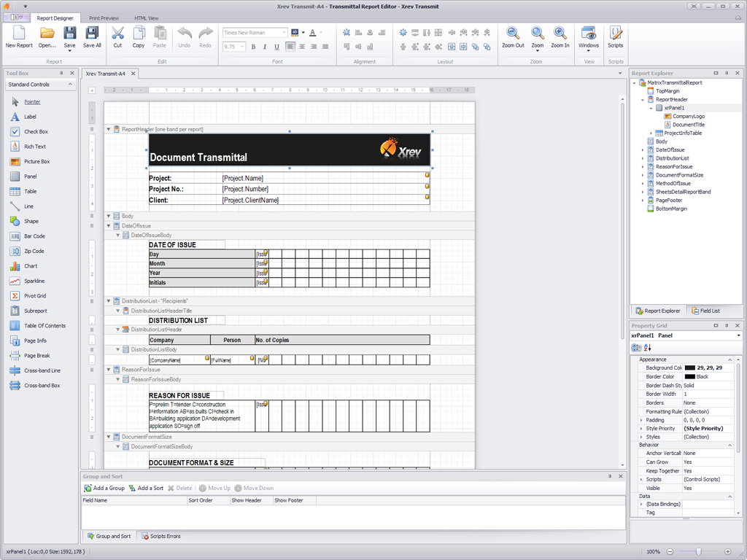Select the Zip Code control
The image size is (747, 560).
(x=34, y=251)
